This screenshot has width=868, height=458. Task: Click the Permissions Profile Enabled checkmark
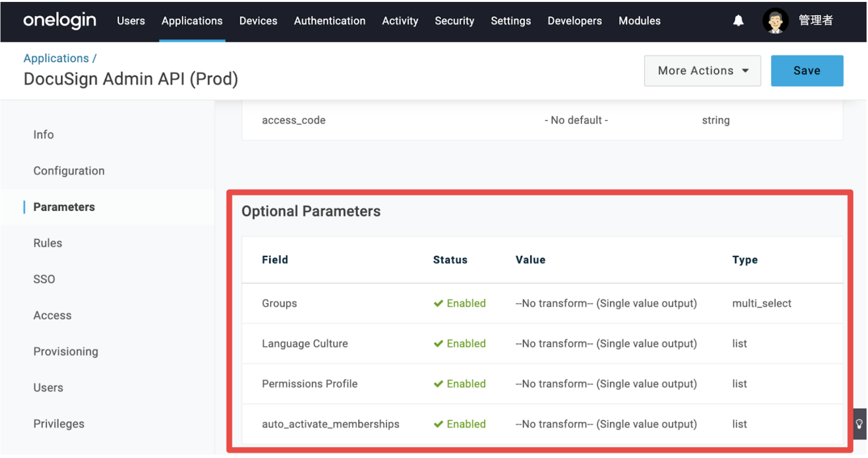click(x=438, y=384)
